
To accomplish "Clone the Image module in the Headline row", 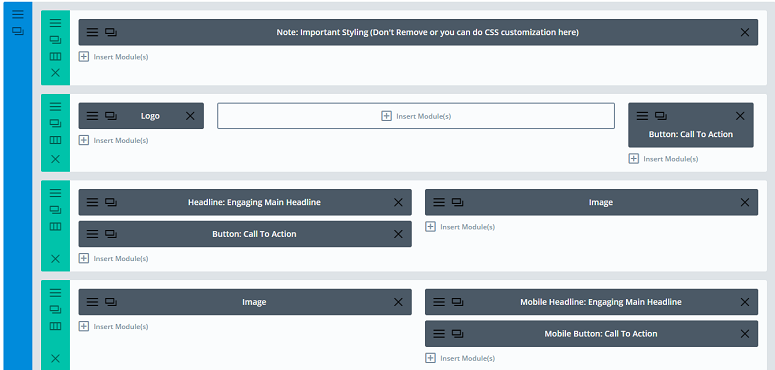I will point(458,202).
